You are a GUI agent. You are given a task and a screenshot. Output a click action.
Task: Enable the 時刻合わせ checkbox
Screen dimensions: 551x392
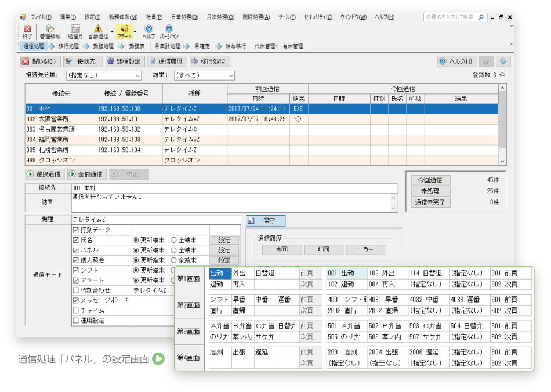[75, 289]
